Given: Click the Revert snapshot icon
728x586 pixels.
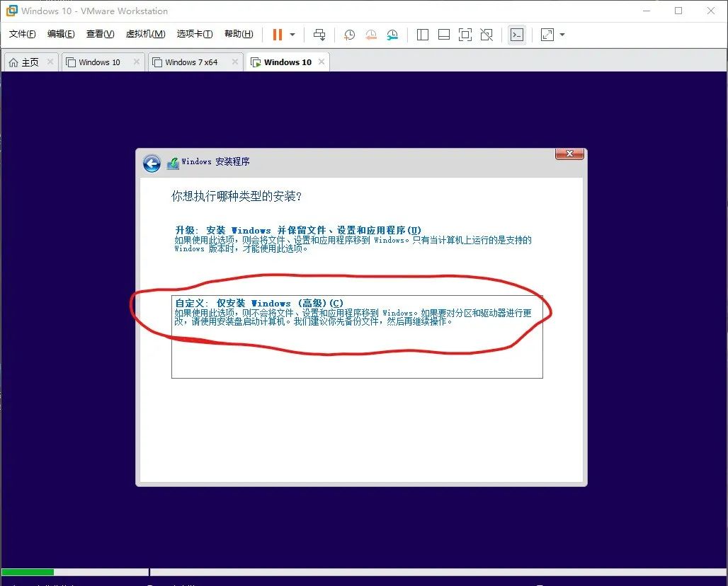Looking at the screenshot, I should [x=370, y=34].
